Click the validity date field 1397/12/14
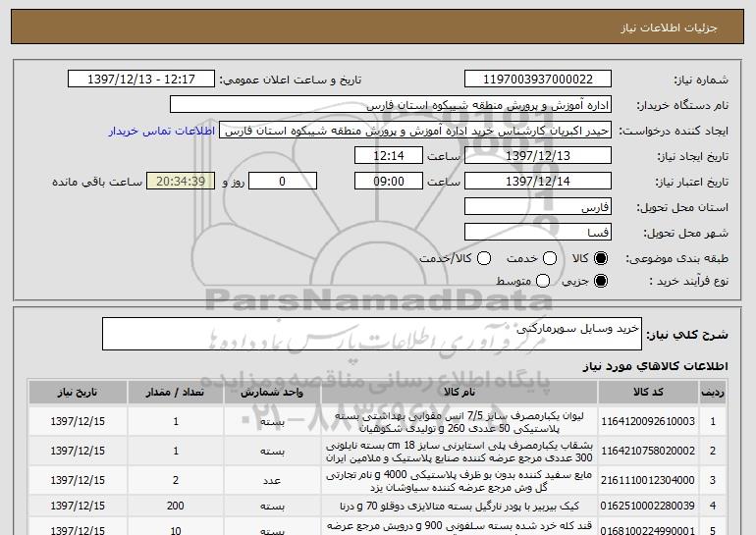This screenshot has height=535, width=756. coord(538,182)
